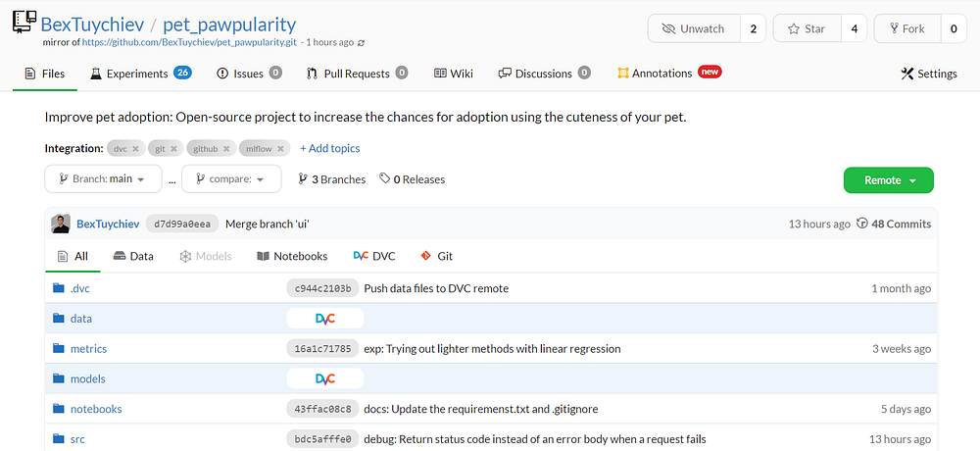Select the Notebooks file filter tab
980x451 pixels.
pyautogui.click(x=292, y=256)
